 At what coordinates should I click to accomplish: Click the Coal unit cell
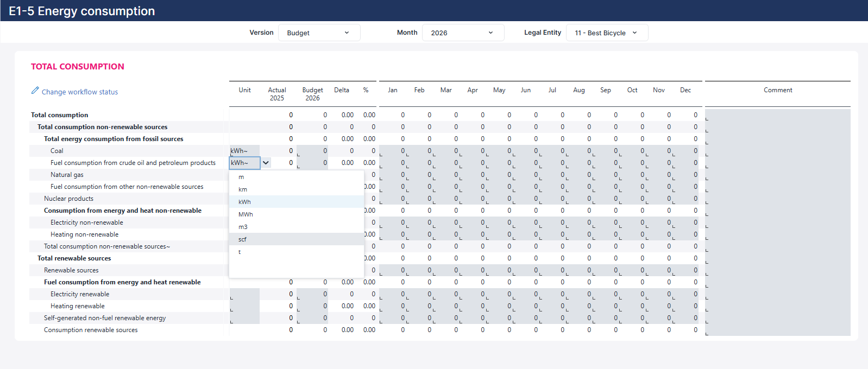pyautogui.click(x=244, y=151)
